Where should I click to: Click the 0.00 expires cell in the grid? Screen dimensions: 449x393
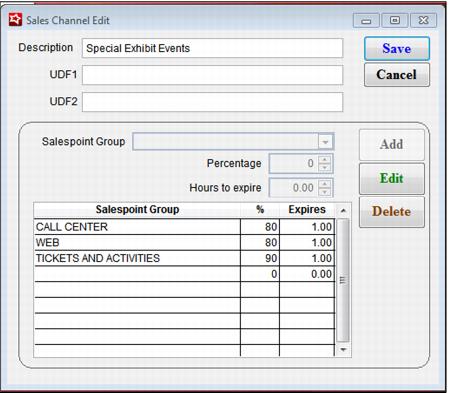(307, 274)
